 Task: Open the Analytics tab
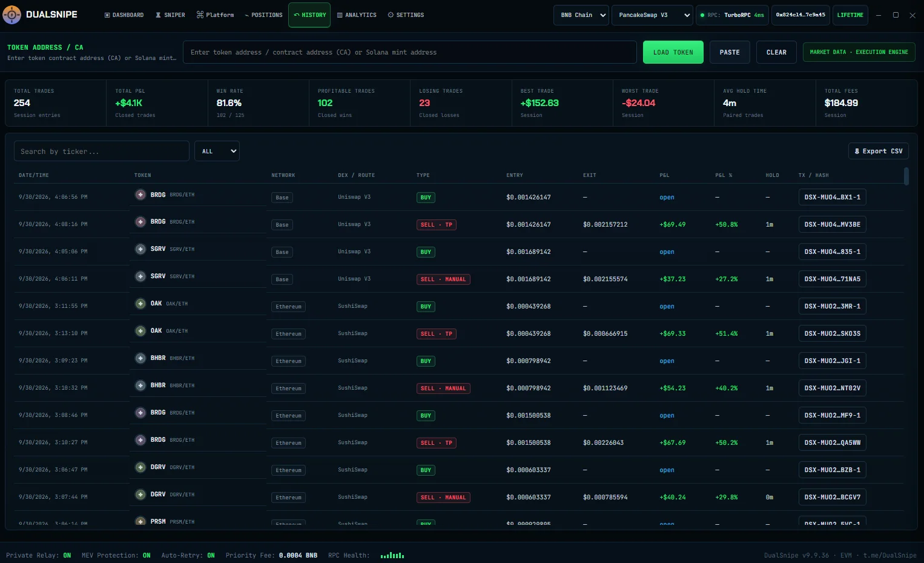point(357,15)
